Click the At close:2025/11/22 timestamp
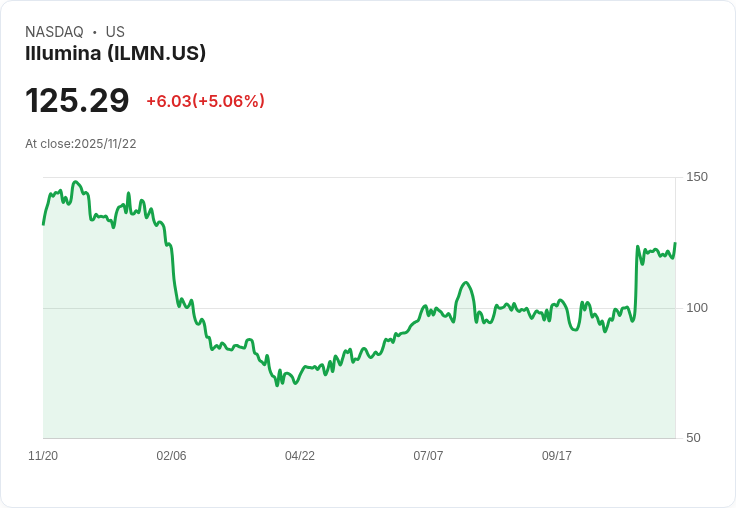The image size is (736, 508). [81, 144]
